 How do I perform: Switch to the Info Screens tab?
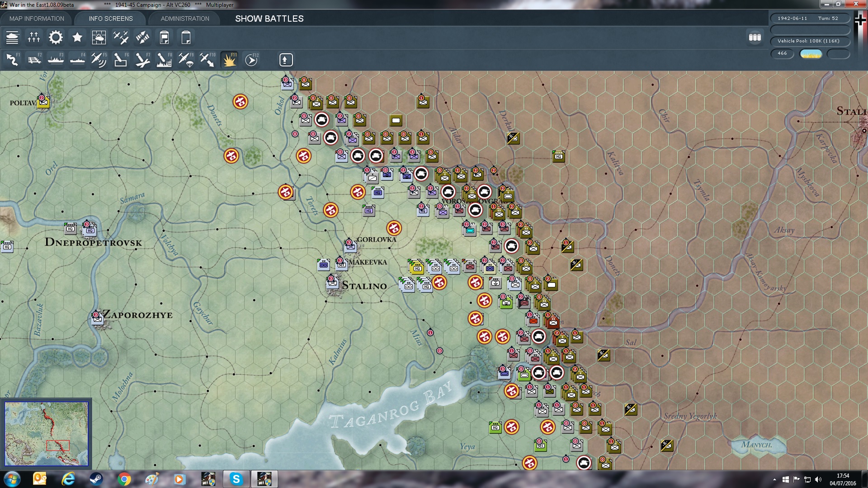coord(111,19)
